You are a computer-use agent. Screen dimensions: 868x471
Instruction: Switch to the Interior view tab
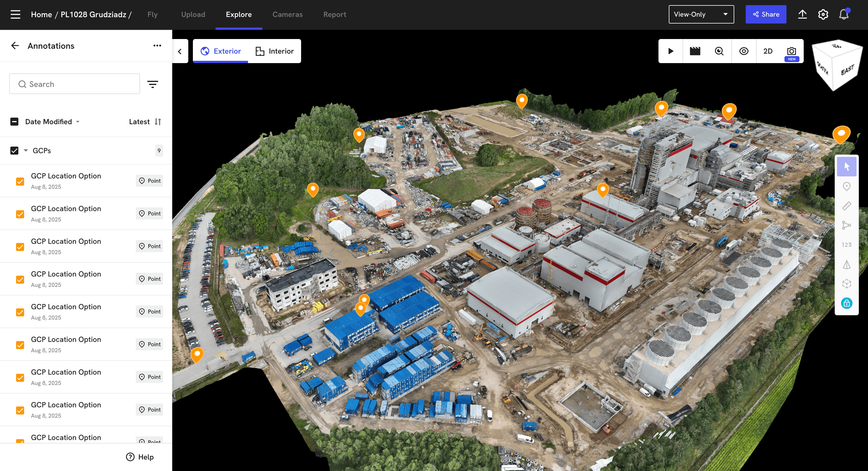[275, 51]
